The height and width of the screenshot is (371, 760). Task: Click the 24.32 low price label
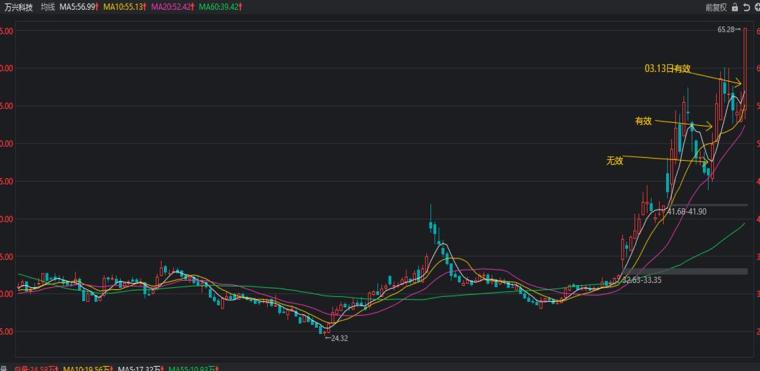[x=339, y=339]
